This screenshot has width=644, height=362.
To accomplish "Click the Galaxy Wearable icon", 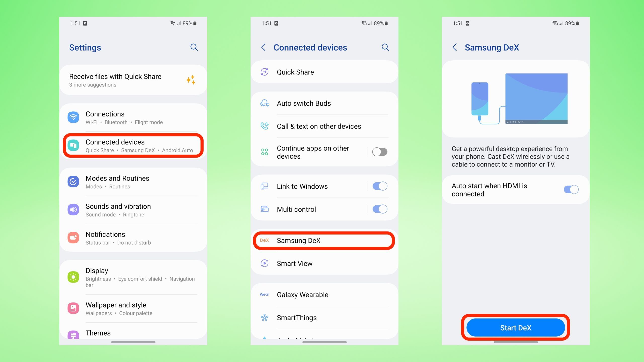I will (x=264, y=294).
